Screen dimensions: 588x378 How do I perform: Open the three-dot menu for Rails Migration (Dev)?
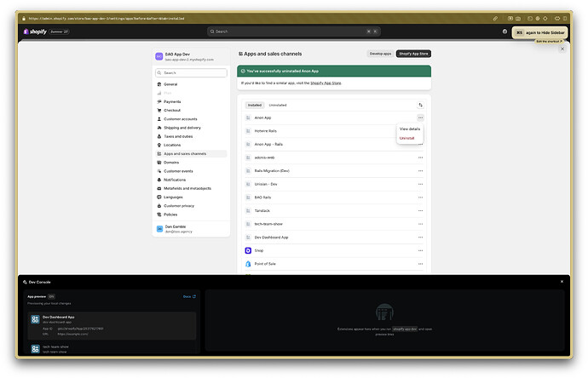420,171
